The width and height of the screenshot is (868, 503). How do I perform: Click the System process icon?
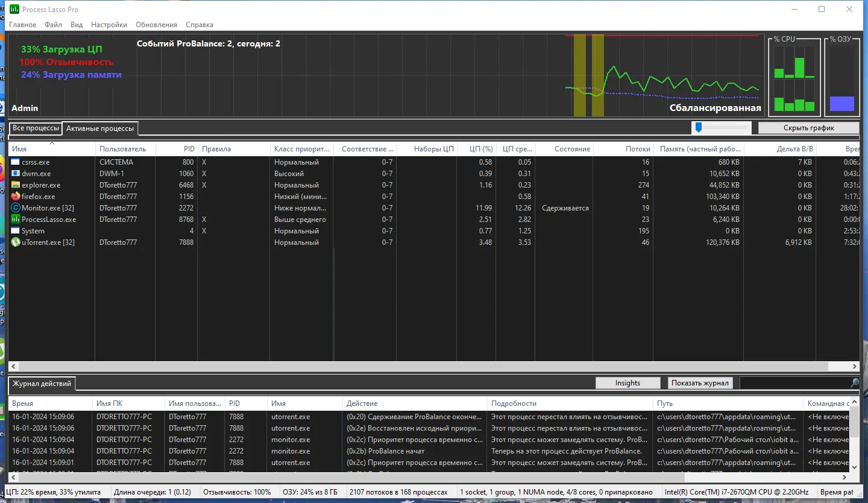coord(16,231)
